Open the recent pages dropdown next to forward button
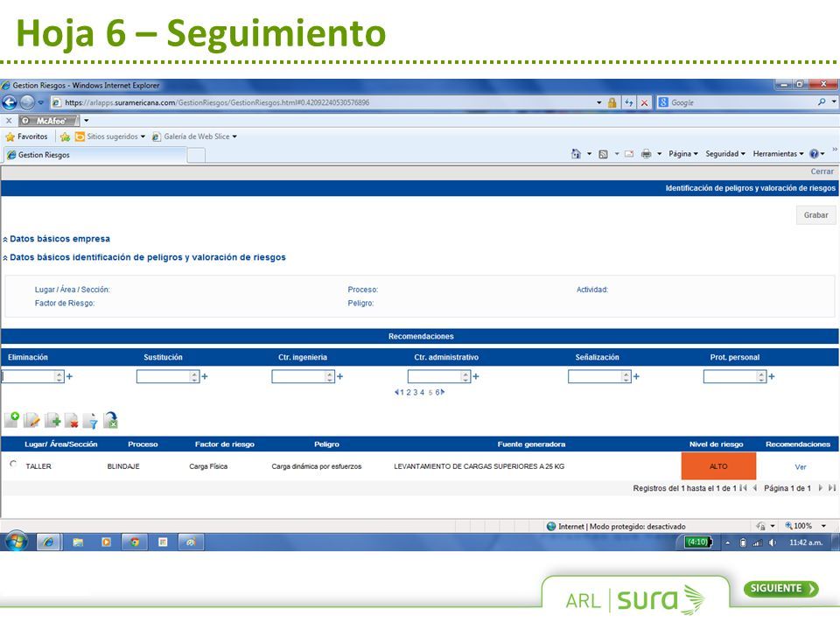The height and width of the screenshot is (630, 840). [x=41, y=102]
